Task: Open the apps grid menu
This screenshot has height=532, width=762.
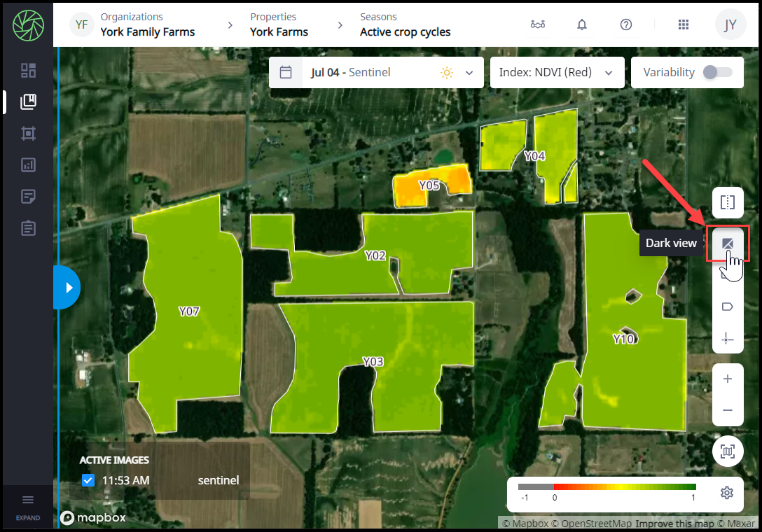Action: tap(684, 24)
